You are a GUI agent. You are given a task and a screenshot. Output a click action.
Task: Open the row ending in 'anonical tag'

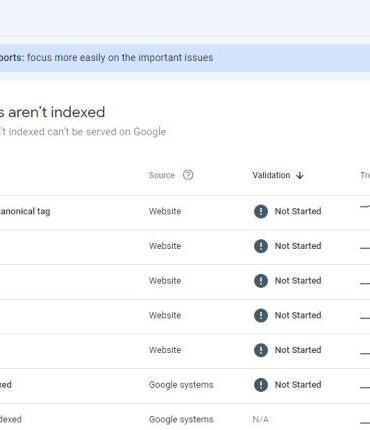[x=185, y=212]
